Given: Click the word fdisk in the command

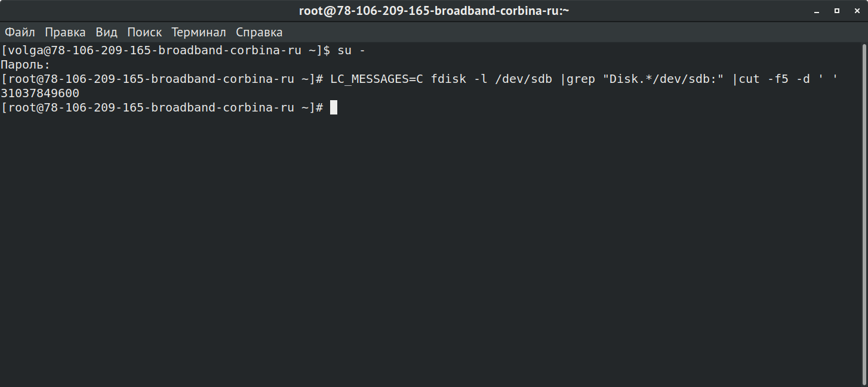Looking at the screenshot, I should pos(448,79).
